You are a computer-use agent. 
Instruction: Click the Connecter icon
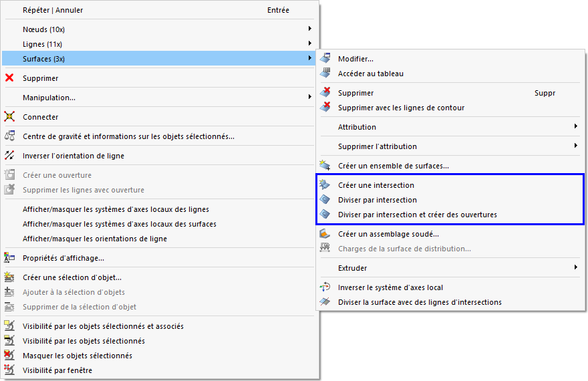point(9,117)
